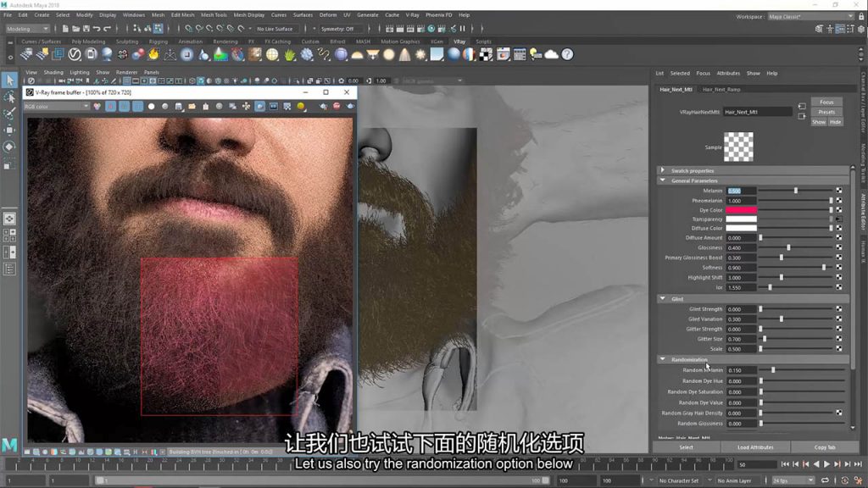Open the Mesh Tools menu
868x488 pixels.
click(x=214, y=15)
